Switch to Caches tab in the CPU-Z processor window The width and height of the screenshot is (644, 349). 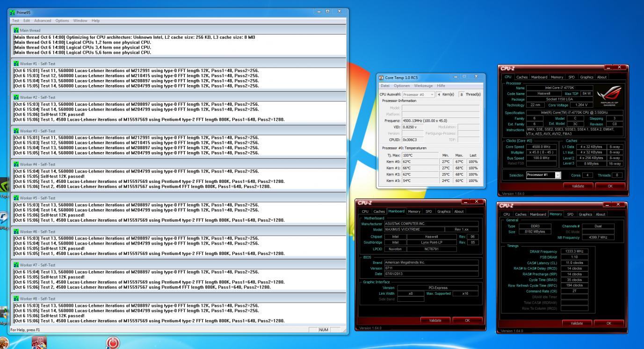pyautogui.click(x=522, y=77)
